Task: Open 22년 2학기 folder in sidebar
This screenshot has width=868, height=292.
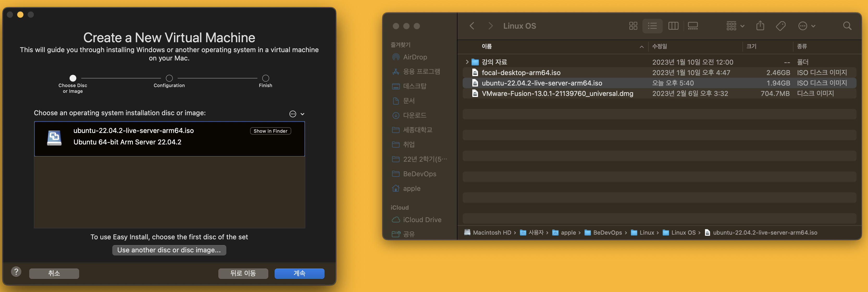Action: (x=419, y=159)
